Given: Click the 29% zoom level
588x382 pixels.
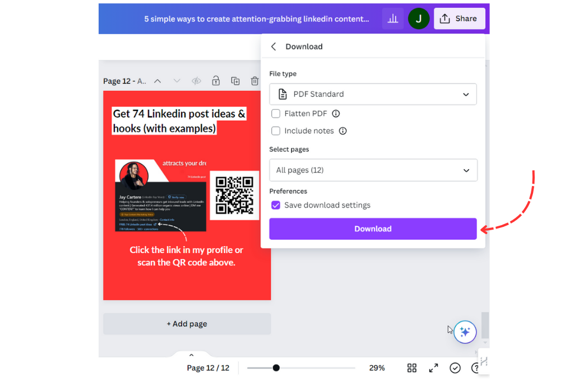Looking at the screenshot, I should 377,368.
